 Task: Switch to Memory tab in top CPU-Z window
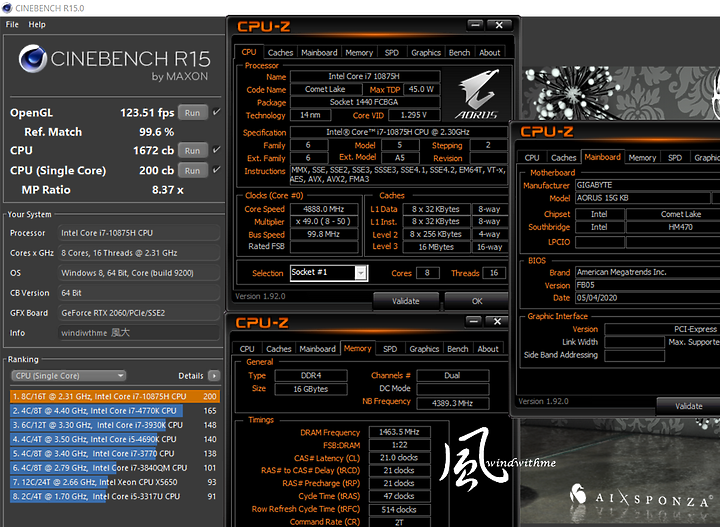click(x=359, y=53)
